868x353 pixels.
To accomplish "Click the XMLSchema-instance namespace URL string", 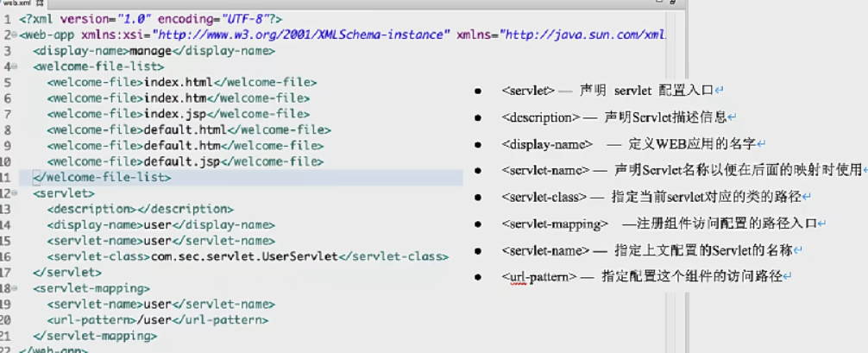I will pos(301,35).
